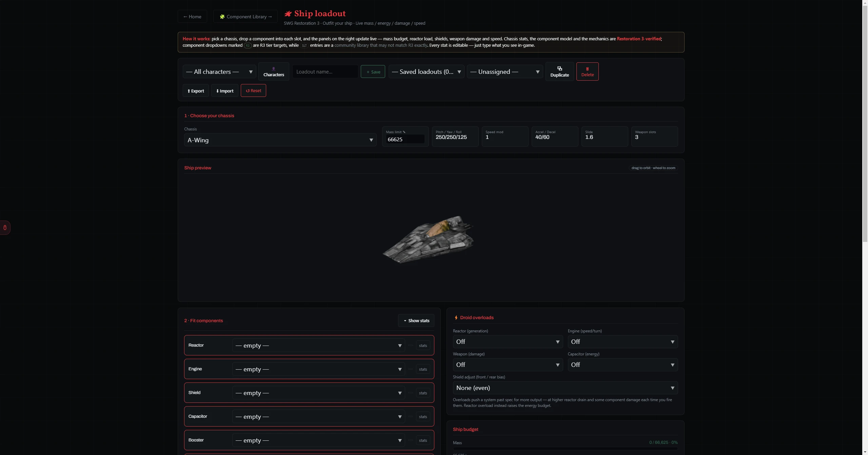Click the SLT badge in the info banner

click(304, 45)
